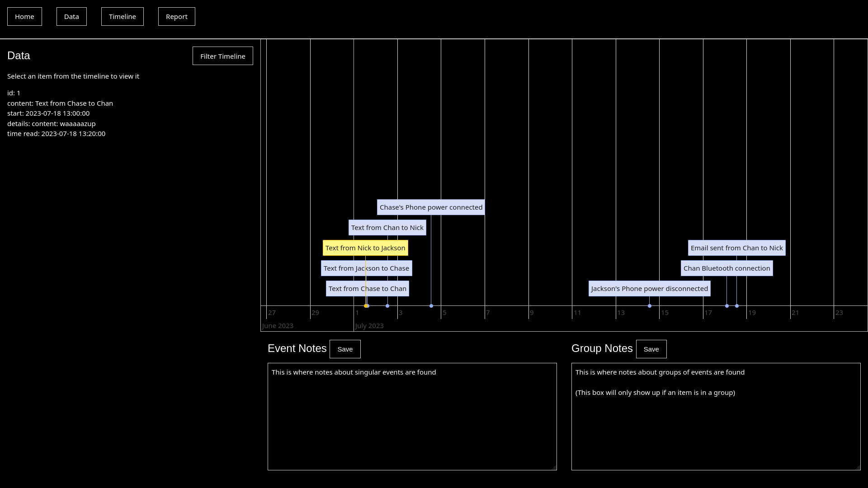Click the 'id: 1' line
Screen dimensions: 868x488
[14, 93]
